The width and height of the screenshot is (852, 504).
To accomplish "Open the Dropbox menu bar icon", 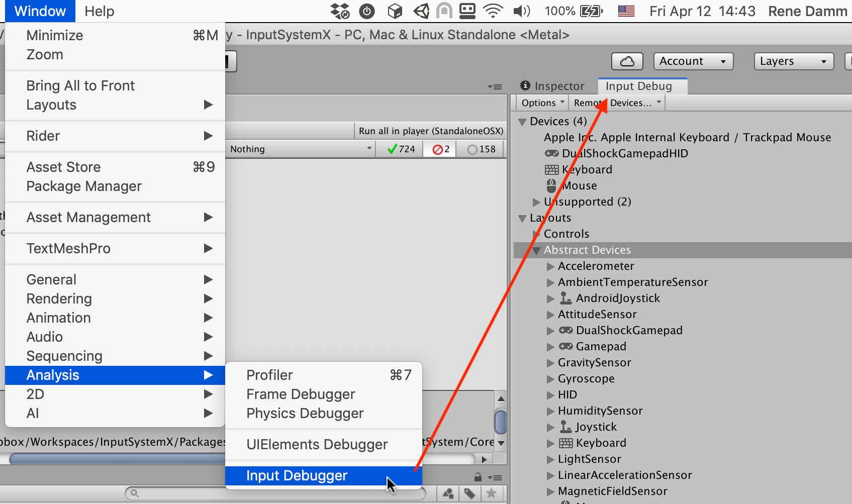I will [x=340, y=11].
